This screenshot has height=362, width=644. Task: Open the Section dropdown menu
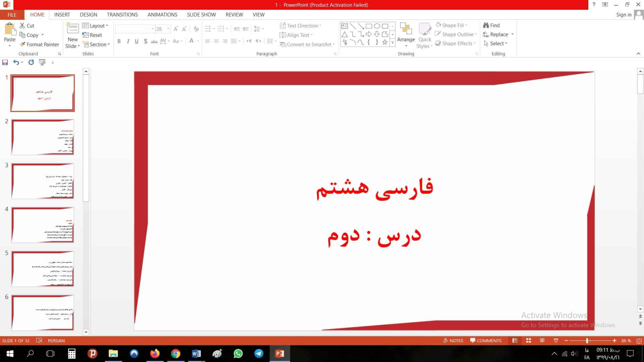click(96, 45)
